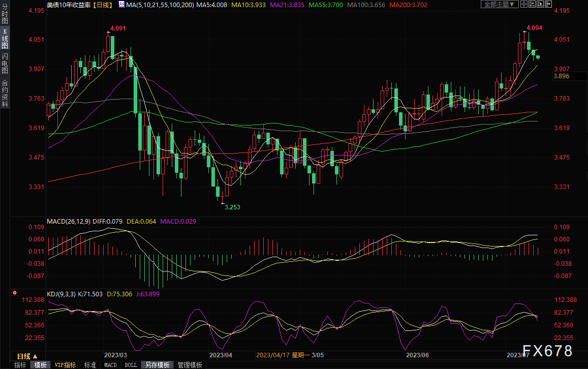Select the 模板 tab
The height and width of the screenshot is (369, 588).
[x=40, y=365]
